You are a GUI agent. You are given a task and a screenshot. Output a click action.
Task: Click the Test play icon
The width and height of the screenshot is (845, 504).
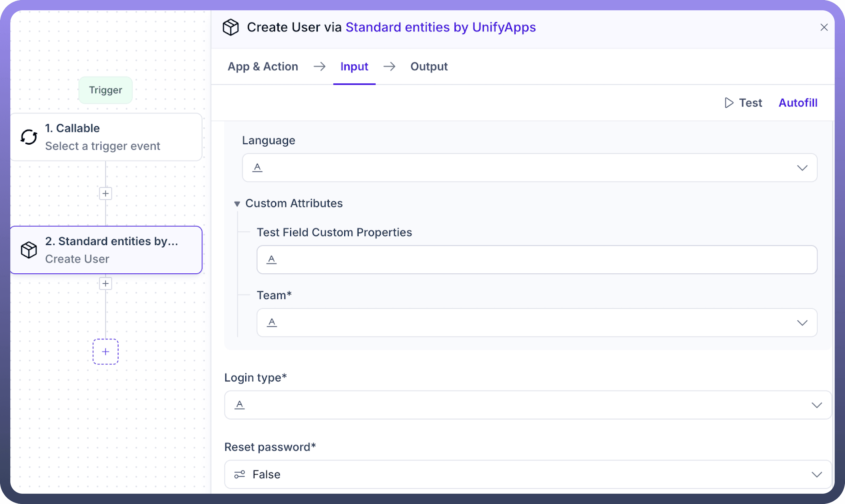point(729,102)
